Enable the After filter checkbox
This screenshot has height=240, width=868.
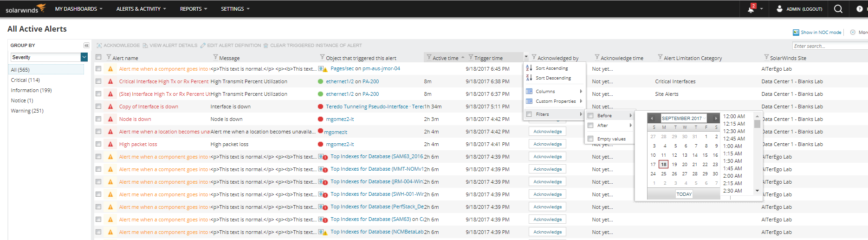click(x=590, y=126)
